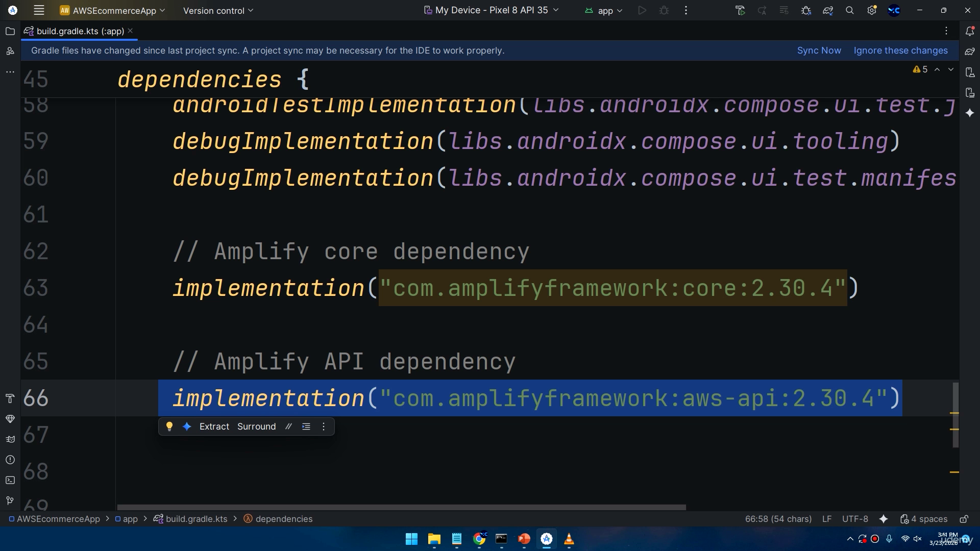The width and height of the screenshot is (980, 551).
Task: Open the Notifications bell panel
Action: point(970,31)
